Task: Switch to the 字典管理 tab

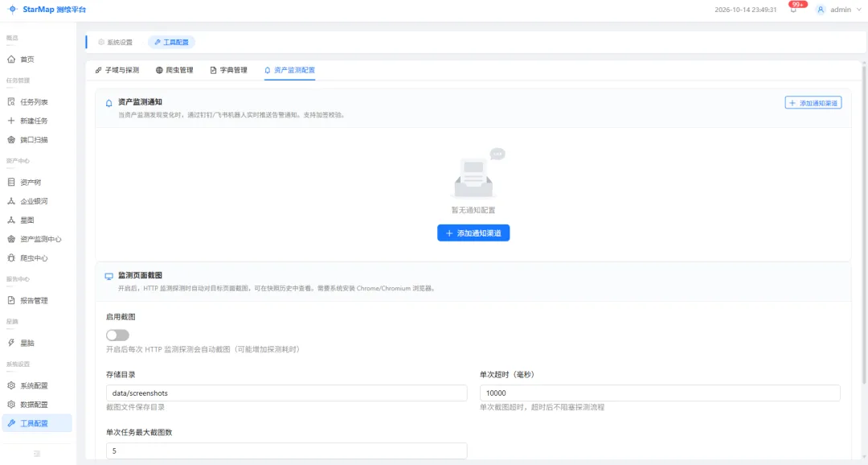Action: 228,70
